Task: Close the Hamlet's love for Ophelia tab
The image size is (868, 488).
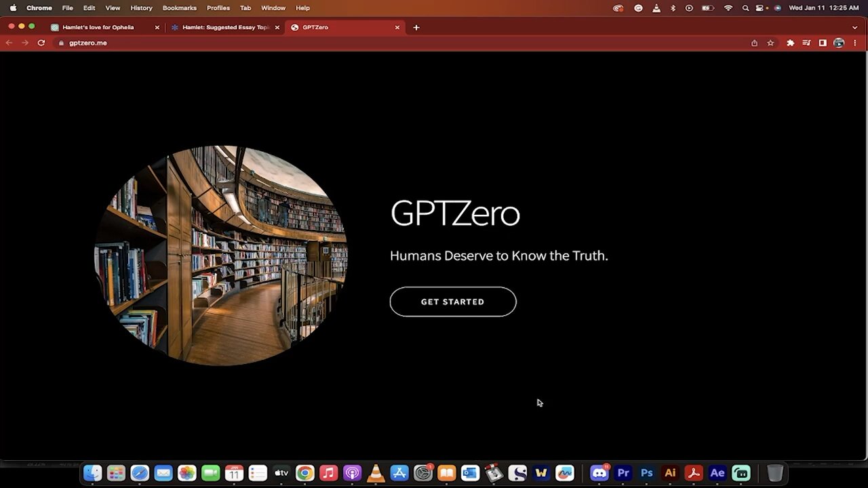Action: pos(157,27)
